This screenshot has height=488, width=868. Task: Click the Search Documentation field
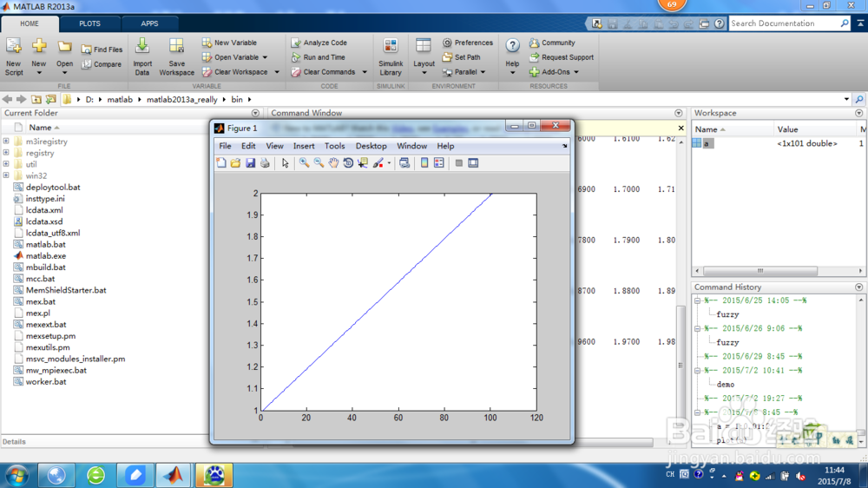[784, 23]
